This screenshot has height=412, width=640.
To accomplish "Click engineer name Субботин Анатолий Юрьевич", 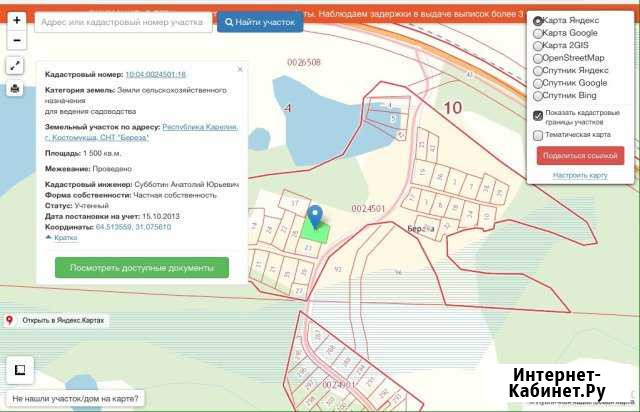I will click(187, 185).
